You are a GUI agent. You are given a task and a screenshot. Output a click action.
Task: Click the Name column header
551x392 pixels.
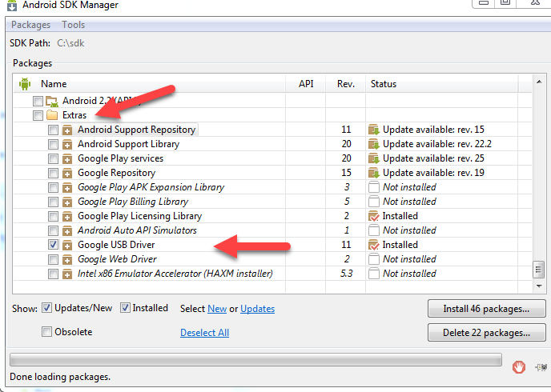click(x=149, y=84)
